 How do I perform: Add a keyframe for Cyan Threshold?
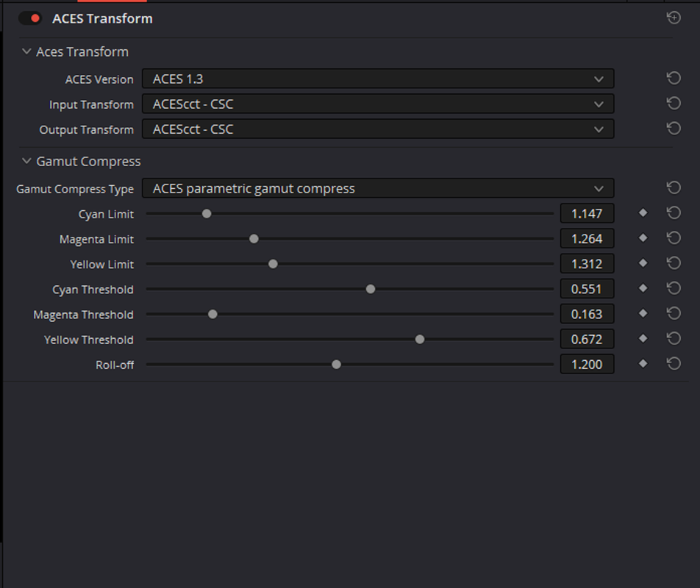(643, 288)
